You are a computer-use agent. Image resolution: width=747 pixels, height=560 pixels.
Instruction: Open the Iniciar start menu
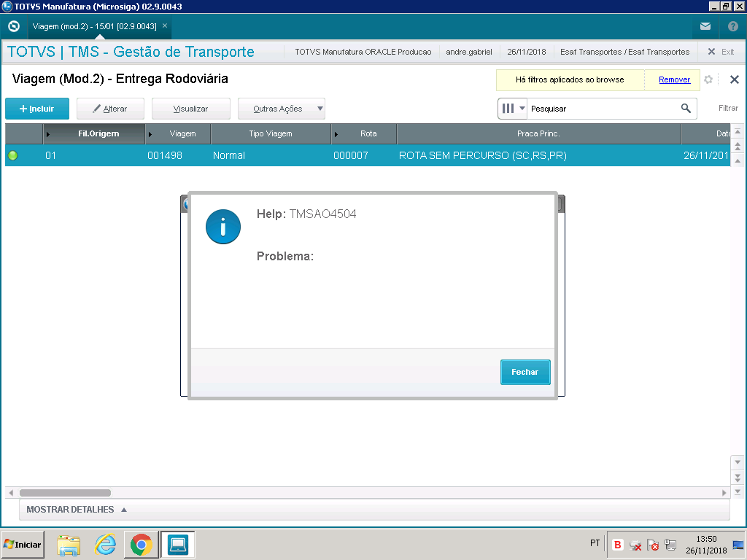point(23,544)
